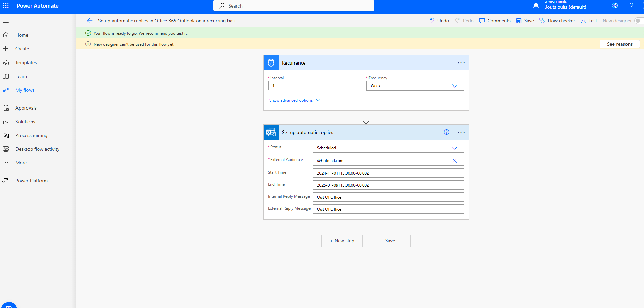Go to My flows in sidebar
Screen dimensions: 644x308
(25, 90)
